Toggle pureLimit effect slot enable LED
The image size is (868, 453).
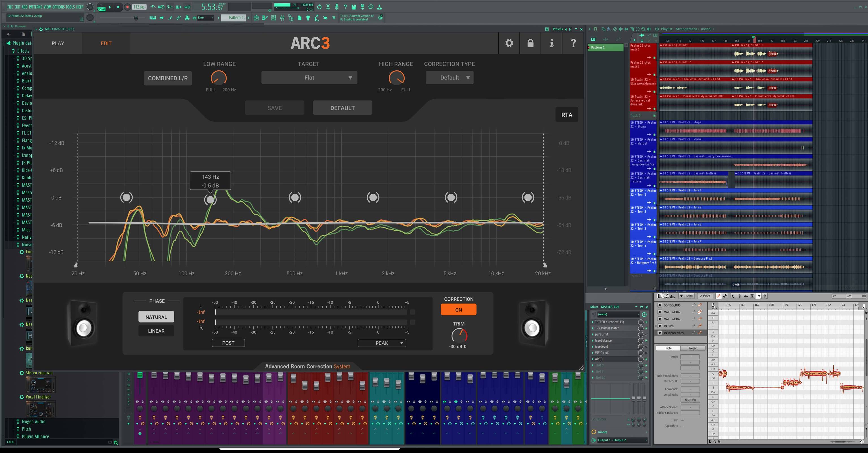[646, 334]
